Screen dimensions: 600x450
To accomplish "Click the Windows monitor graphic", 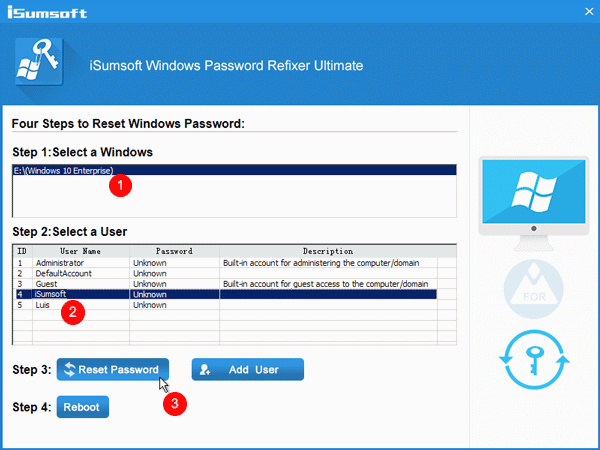I will (534, 203).
